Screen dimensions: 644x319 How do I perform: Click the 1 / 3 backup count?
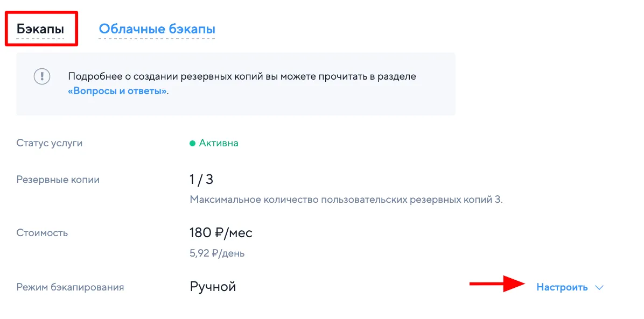(x=202, y=179)
